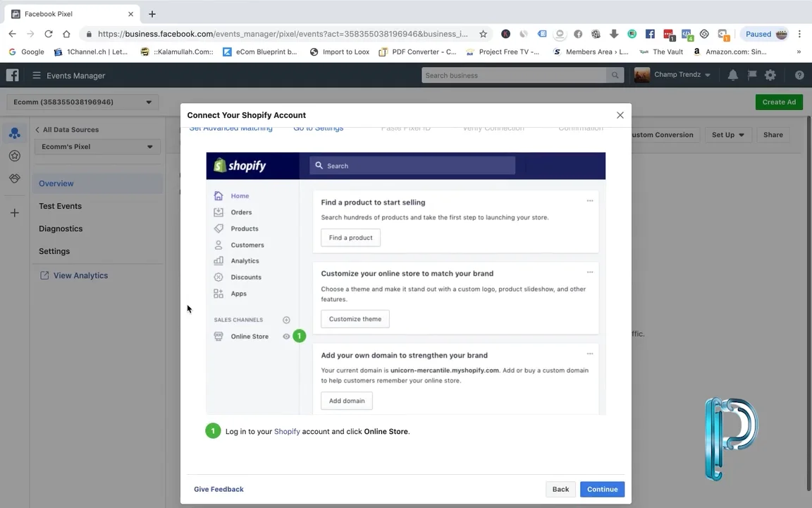Image resolution: width=812 pixels, height=508 pixels.
Task: Open View Analytics link
Action: pyautogui.click(x=74, y=275)
